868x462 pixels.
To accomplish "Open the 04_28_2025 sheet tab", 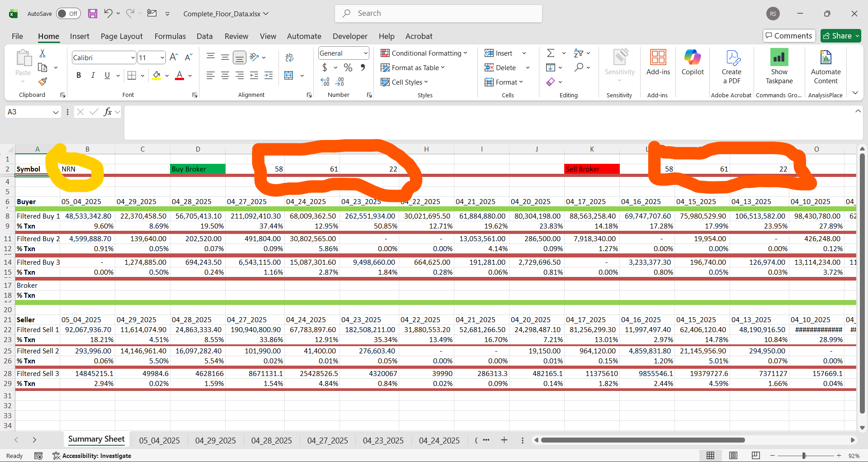I will 271,440.
